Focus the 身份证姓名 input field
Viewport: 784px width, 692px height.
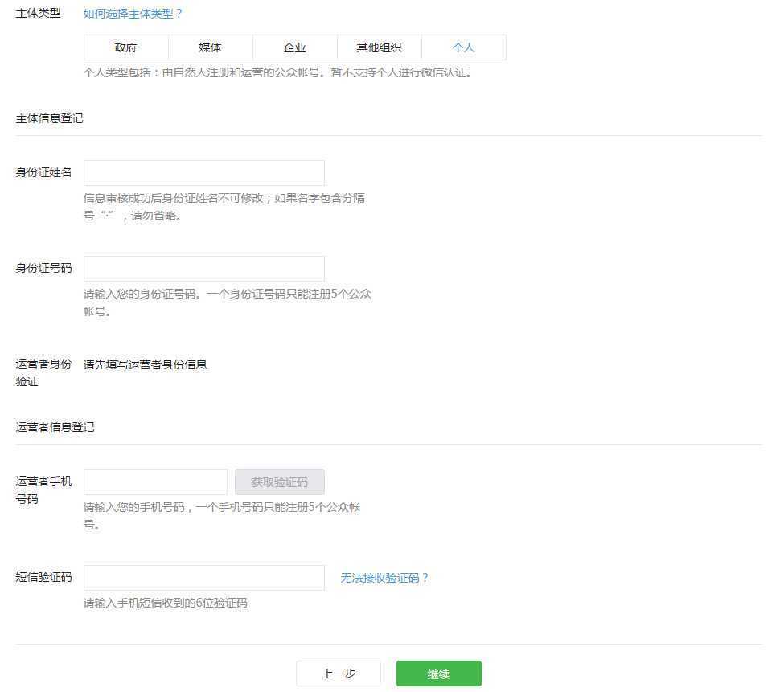203,172
